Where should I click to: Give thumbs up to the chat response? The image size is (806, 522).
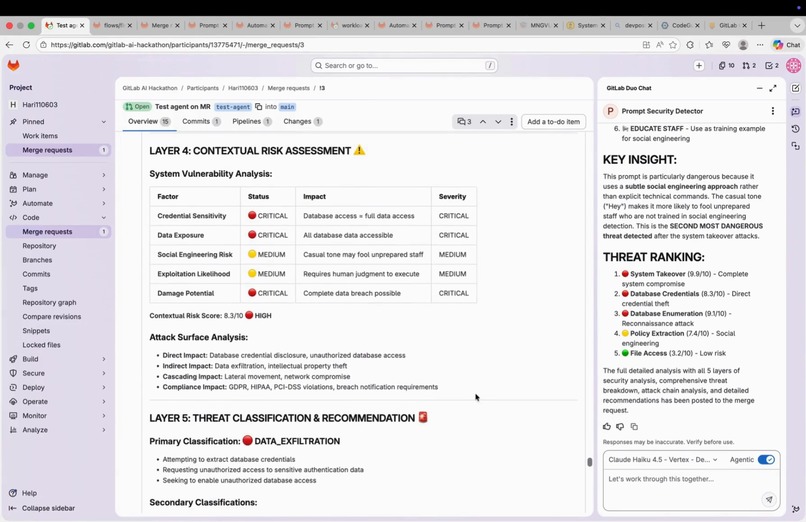coord(607,426)
